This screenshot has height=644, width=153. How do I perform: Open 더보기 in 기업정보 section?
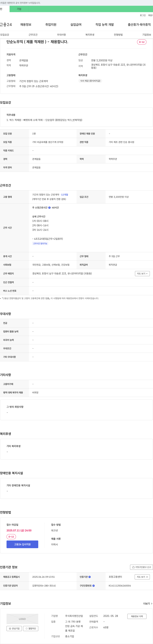click(x=148, y=603)
